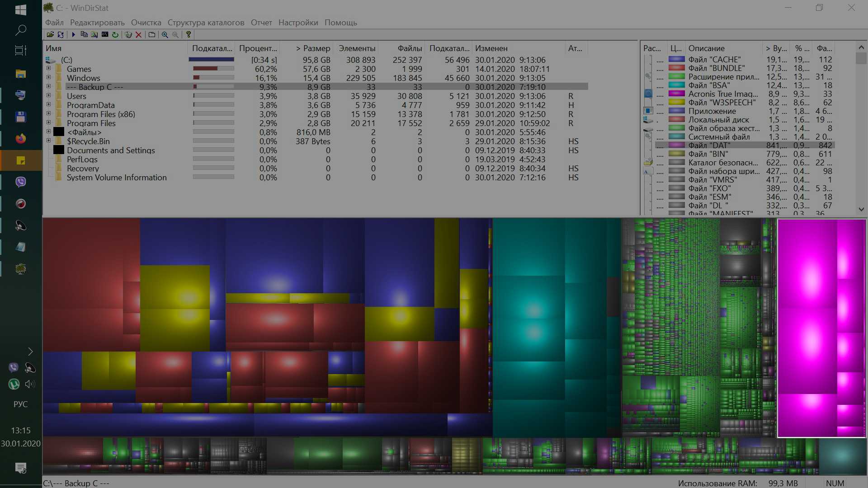This screenshot has width=868, height=488.
Task: Click the Delete to Recycle Bin icon
Action: click(x=128, y=34)
